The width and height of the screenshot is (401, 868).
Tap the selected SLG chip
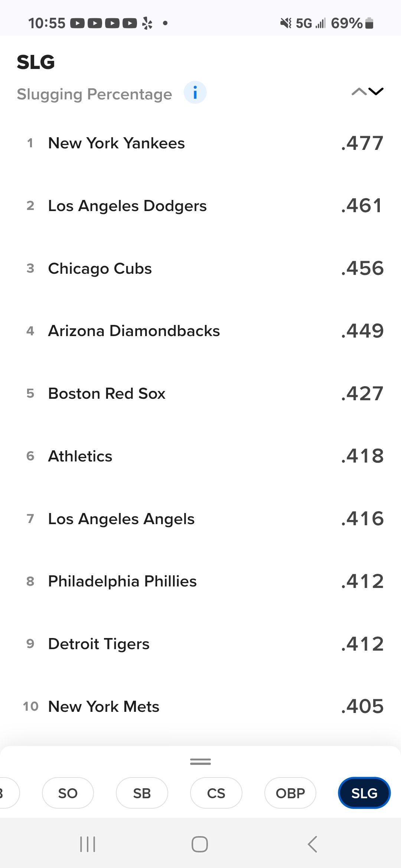tap(364, 793)
